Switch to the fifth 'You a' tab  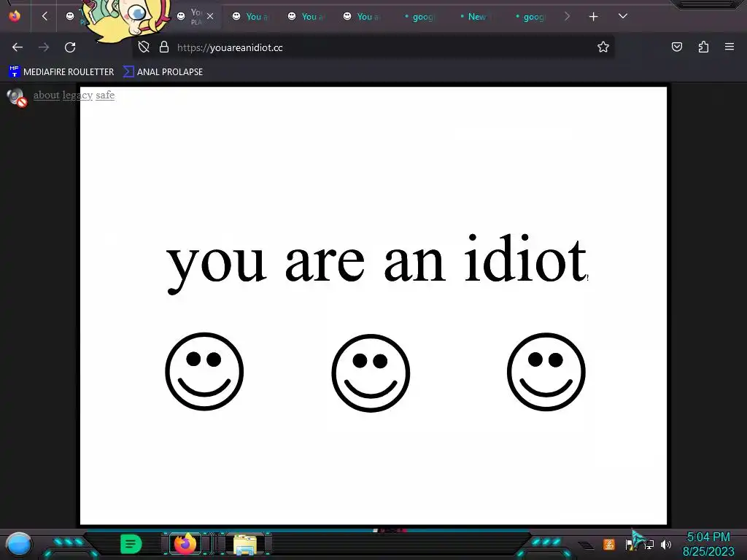pyautogui.click(x=362, y=17)
